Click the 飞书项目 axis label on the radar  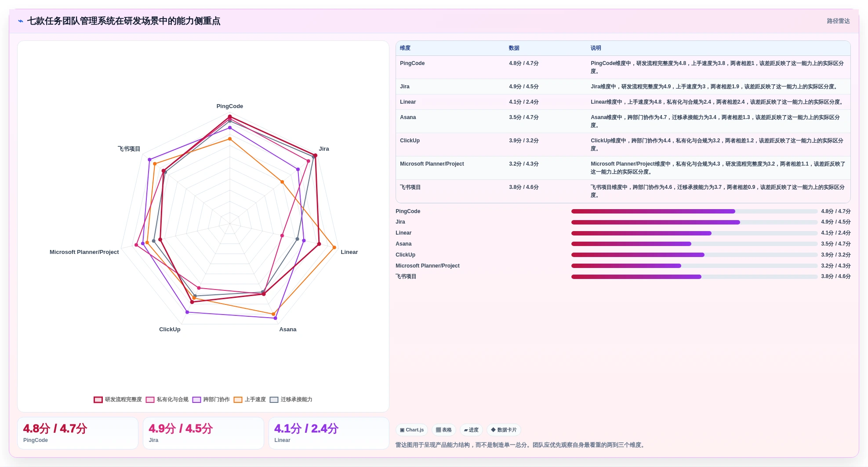coord(129,149)
